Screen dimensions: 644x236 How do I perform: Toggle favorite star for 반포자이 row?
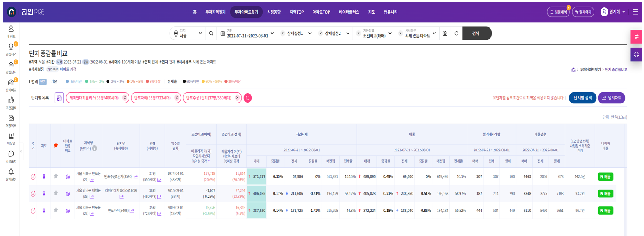click(56, 211)
